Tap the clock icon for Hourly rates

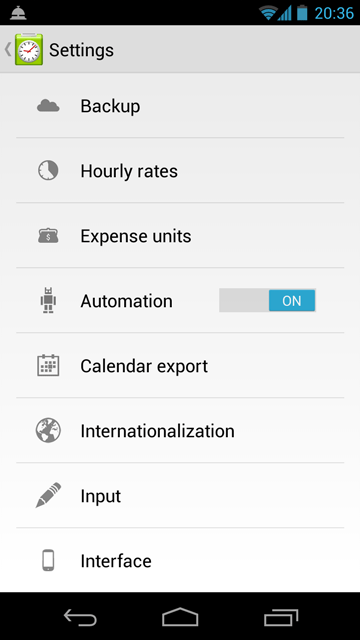[x=48, y=171]
